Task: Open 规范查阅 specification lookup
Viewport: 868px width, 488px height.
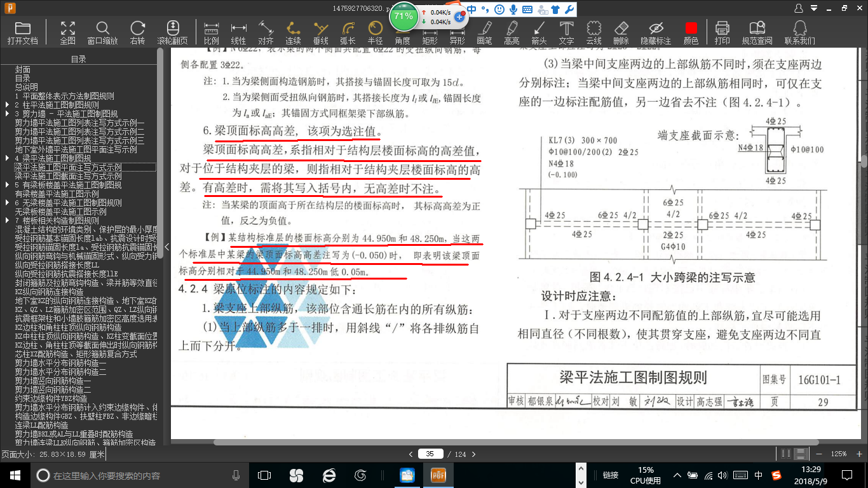Action: pos(757,32)
